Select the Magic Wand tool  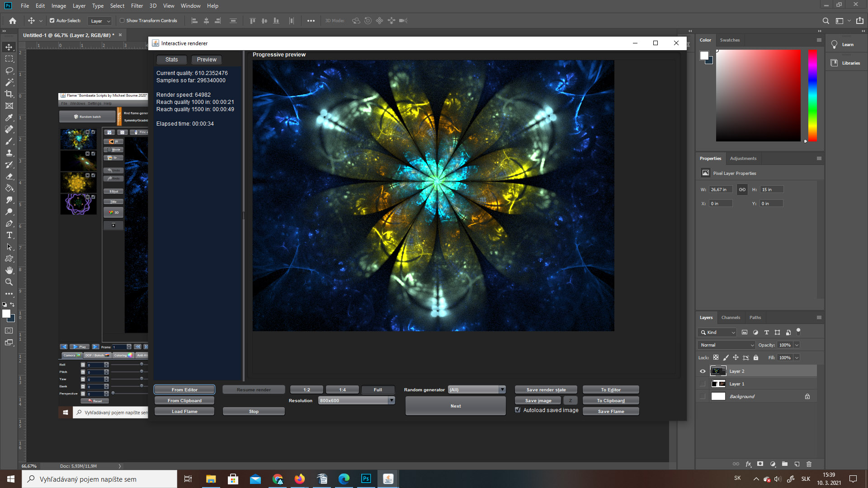[9, 82]
